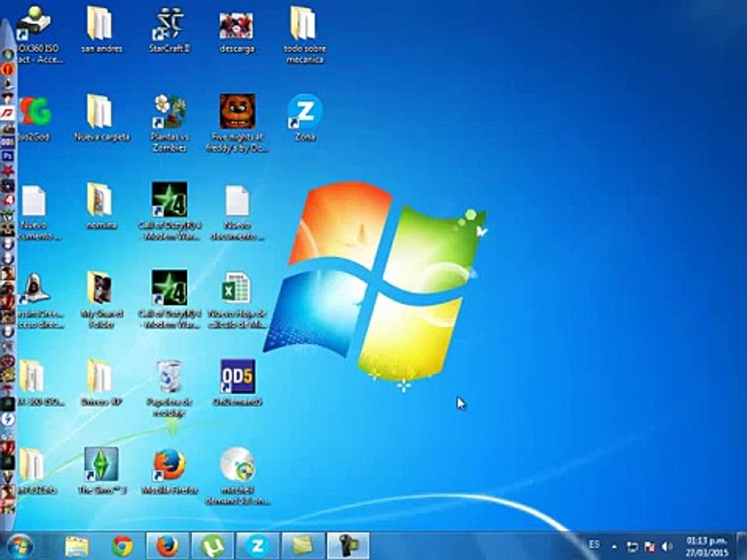Click the network sync tray icon
The image size is (747, 560).
coord(632,547)
